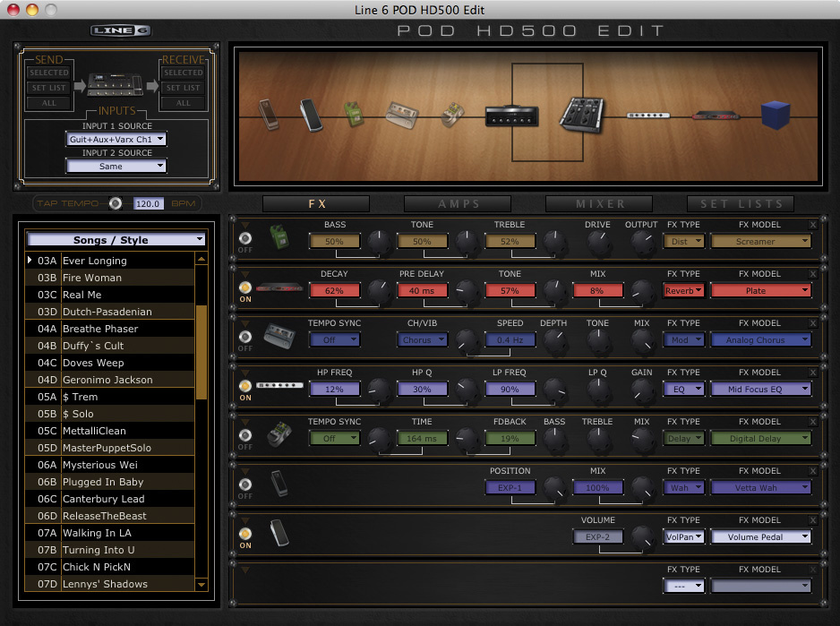
Task: Click the green Screamer pedal in signal chain
Action: (353, 114)
